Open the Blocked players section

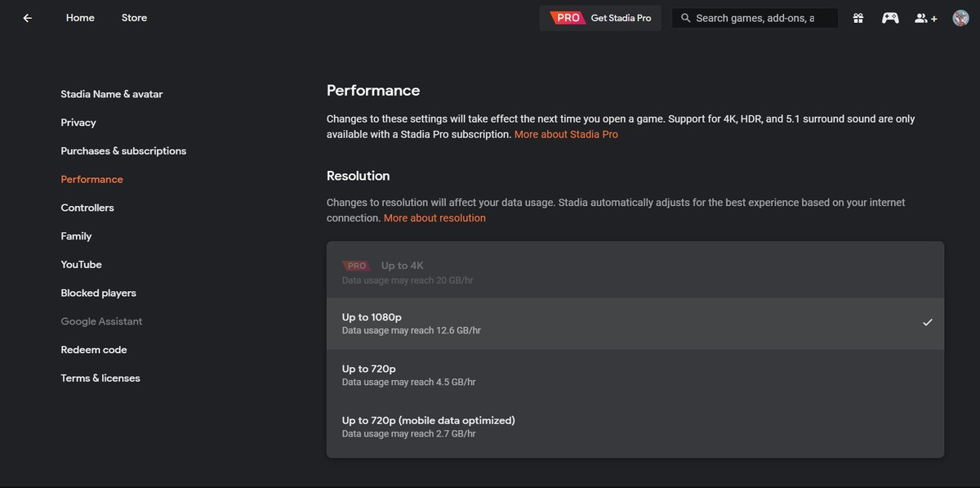pos(98,293)
